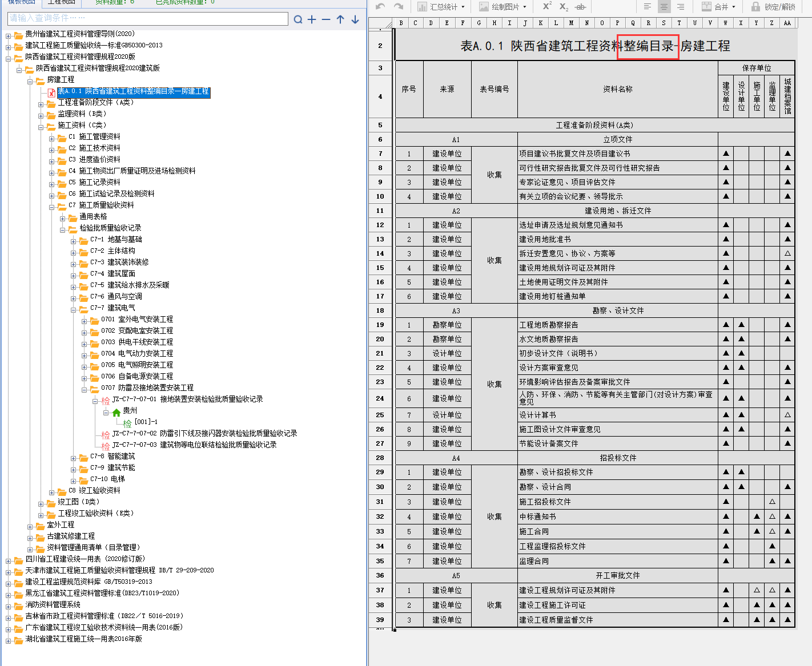Click cell 建设用地批准书
Image resolution: width=812 pixels, height=666 pixels.
[x=617, y=239]
